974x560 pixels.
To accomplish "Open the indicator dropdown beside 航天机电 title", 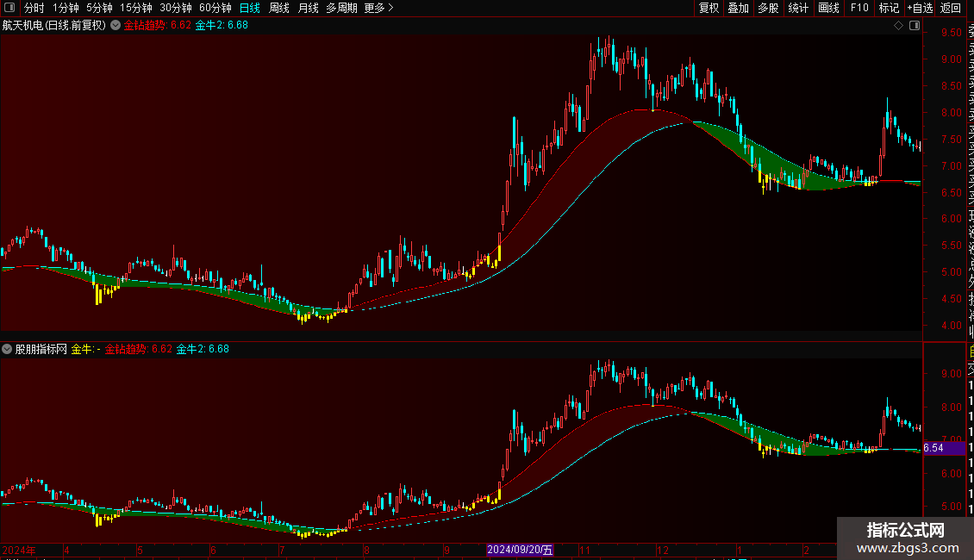I will 116,25.
